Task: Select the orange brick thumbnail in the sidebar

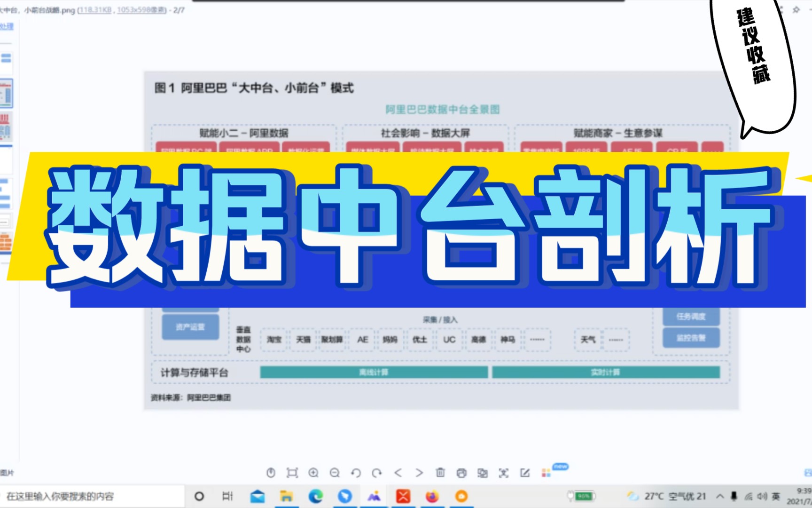Action: (x=6, y=243)
